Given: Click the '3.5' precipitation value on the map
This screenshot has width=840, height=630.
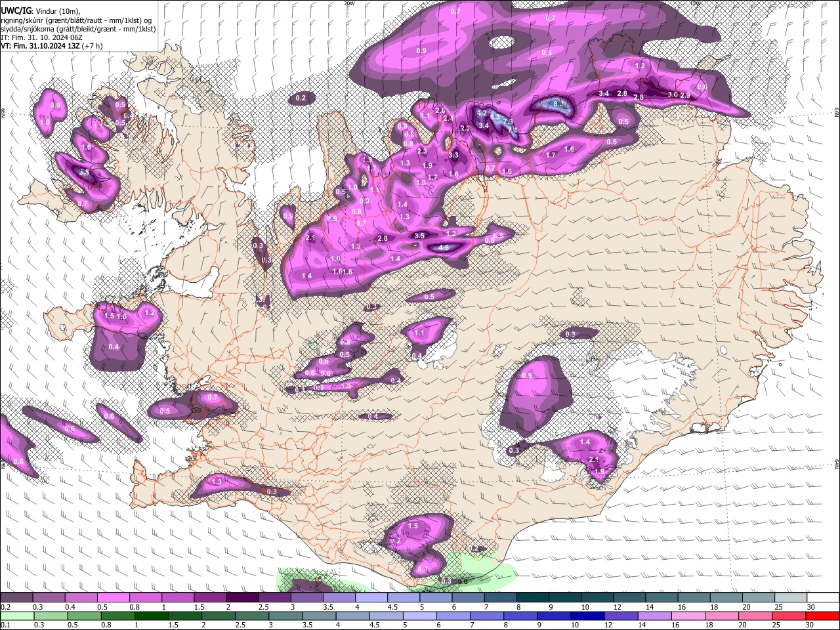Looking at the screenshot, I should (x=419, y=235).
